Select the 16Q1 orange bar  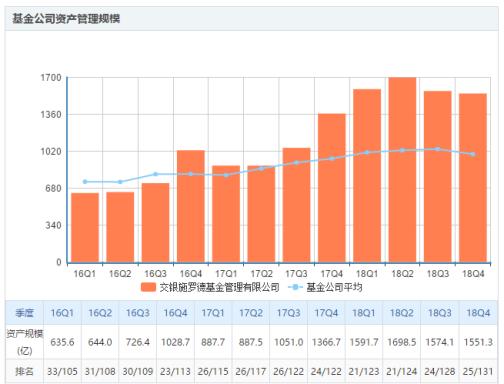point(85,228)
